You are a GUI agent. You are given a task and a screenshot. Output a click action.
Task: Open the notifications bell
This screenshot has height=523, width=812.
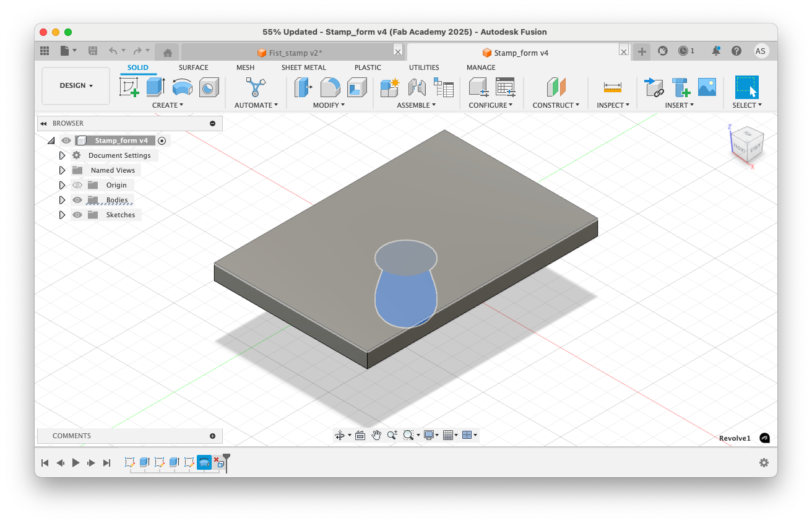716,51
